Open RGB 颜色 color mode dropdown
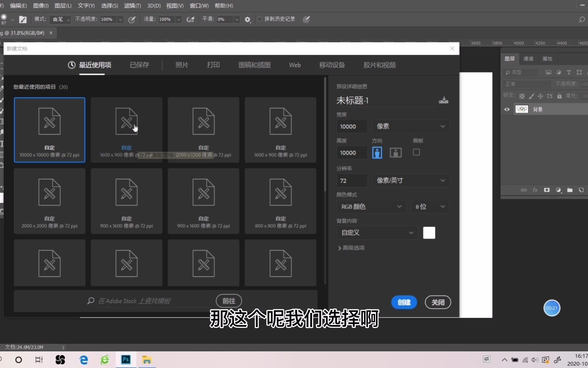588x368 pixels. pos(371,206)
